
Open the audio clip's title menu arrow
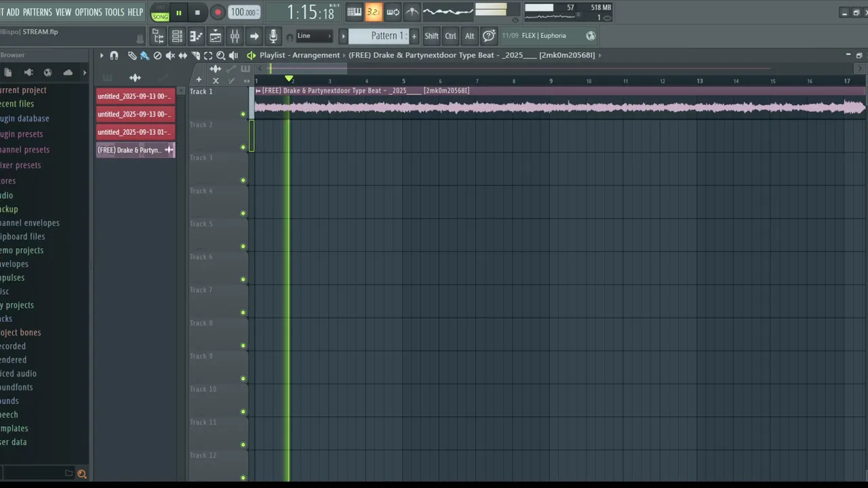[x=258, y=91]
